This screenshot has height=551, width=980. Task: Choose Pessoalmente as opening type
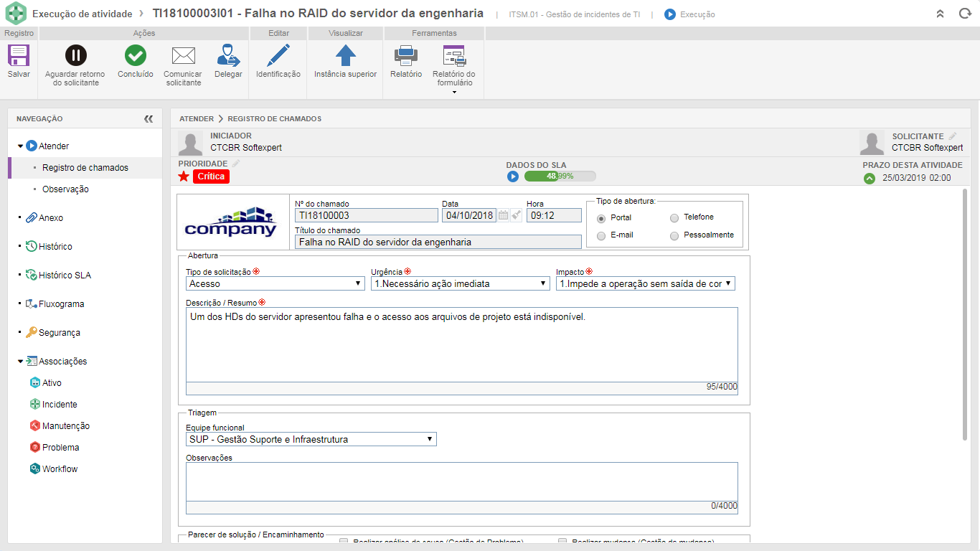[x=674, y=235]
